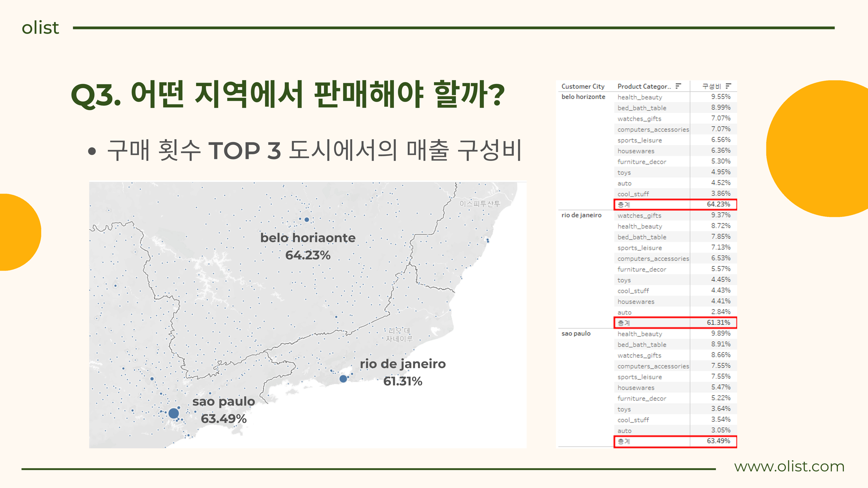Click the 총계 label in belo horizonte group
Viewport: 868px width, 488px height.
pyautogui.click(x=624, y=205)
